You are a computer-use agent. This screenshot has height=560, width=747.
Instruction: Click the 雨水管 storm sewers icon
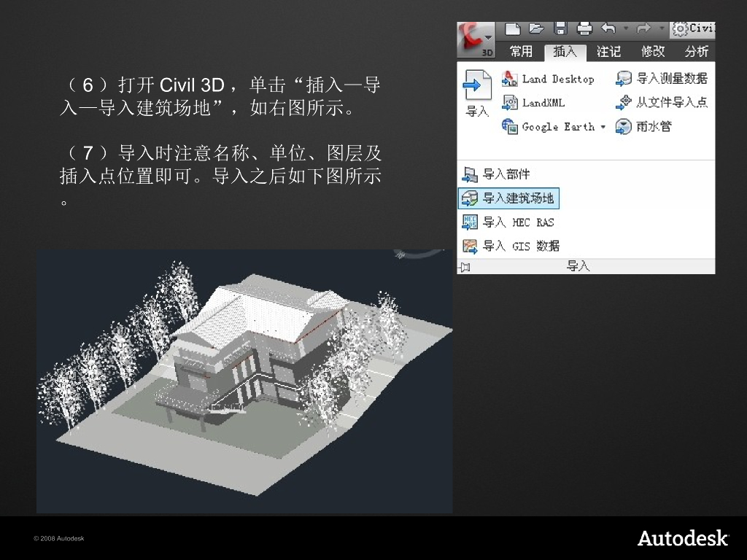coord(624,127)
